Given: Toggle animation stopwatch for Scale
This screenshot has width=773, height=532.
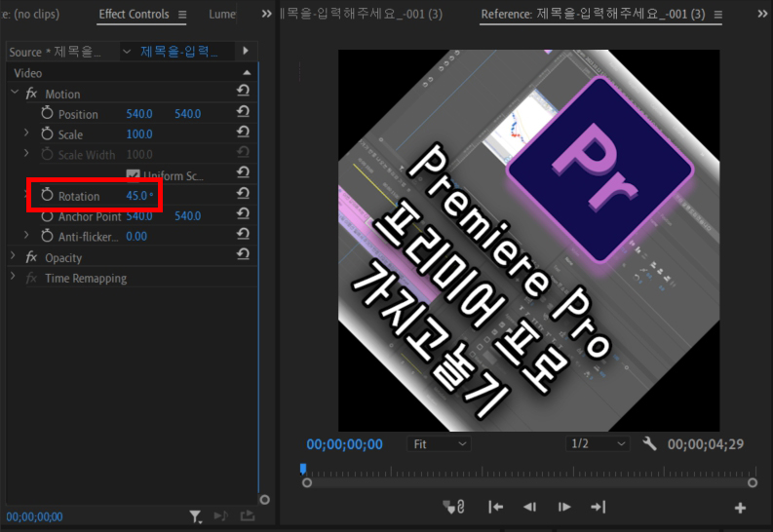Looking at the screenshot, I should (x=47, y=133).
